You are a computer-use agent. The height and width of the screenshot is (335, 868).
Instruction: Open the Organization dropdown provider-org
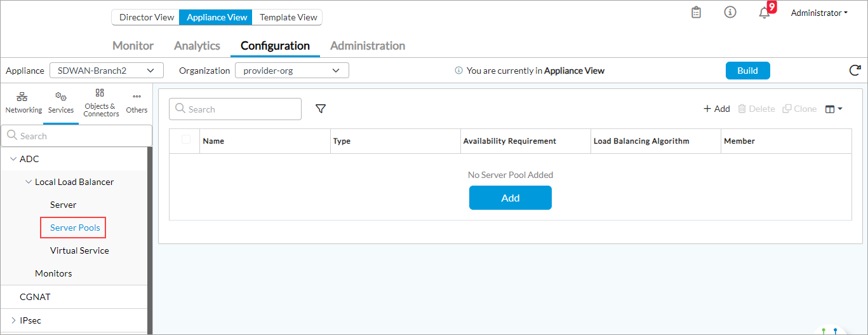coord(291,71)
